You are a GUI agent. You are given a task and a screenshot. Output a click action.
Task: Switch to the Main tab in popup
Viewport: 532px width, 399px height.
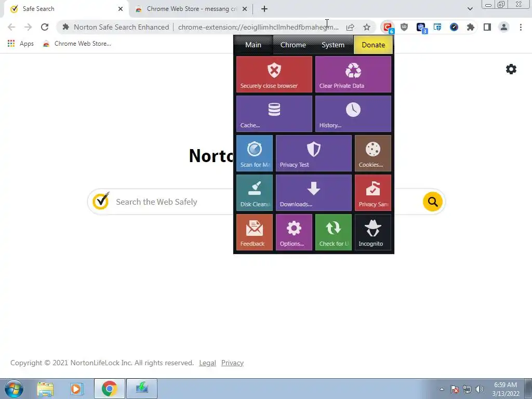pos(253,45)
